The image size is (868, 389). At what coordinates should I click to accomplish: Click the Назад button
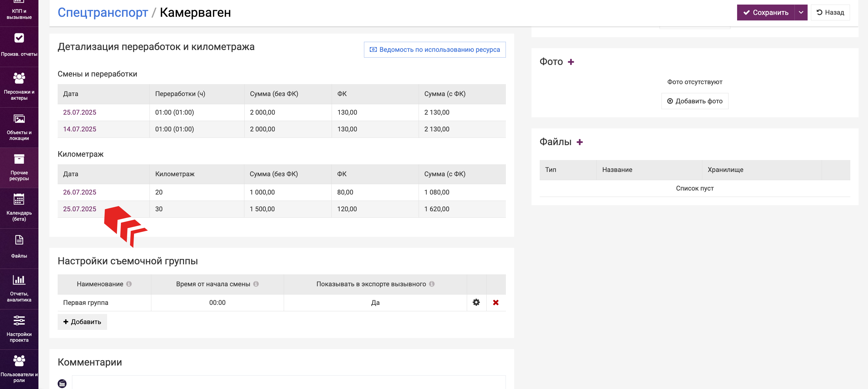click(830, 12)
